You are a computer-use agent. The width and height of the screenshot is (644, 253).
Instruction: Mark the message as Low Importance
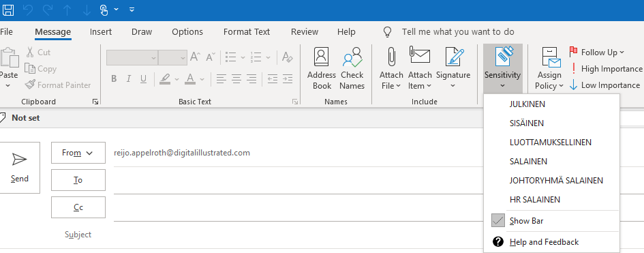(x=604, y=85)
